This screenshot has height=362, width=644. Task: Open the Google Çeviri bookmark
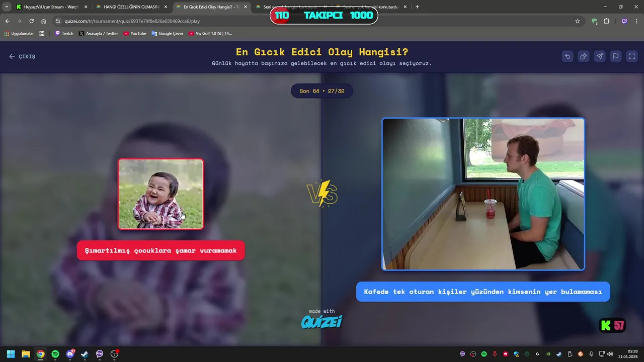(x=168, y=34)
